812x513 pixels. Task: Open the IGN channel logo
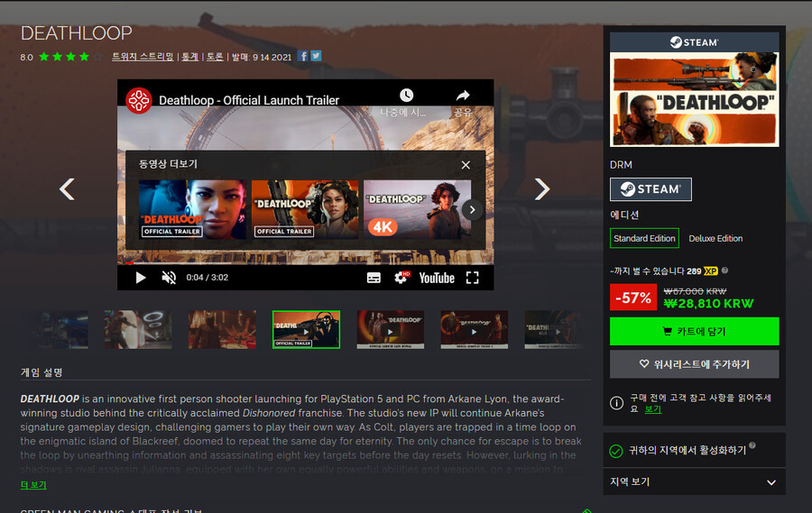coord(139,100)
